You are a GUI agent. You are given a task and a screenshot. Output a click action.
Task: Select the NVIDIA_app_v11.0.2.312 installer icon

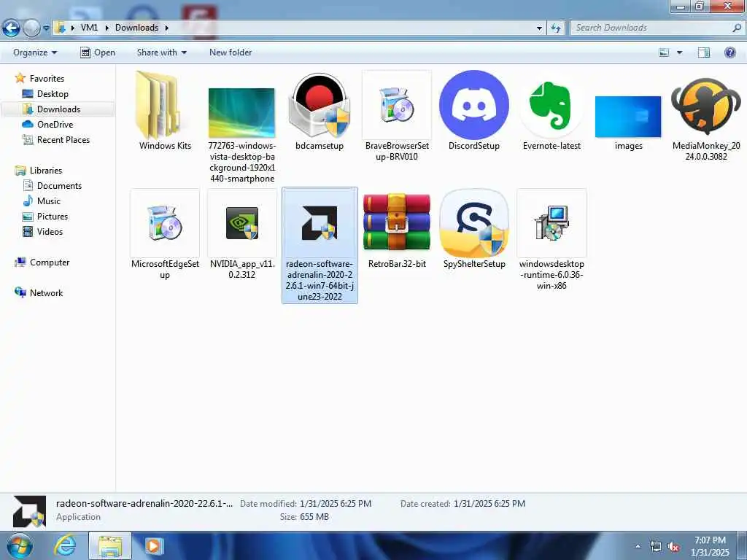(242, 223)
